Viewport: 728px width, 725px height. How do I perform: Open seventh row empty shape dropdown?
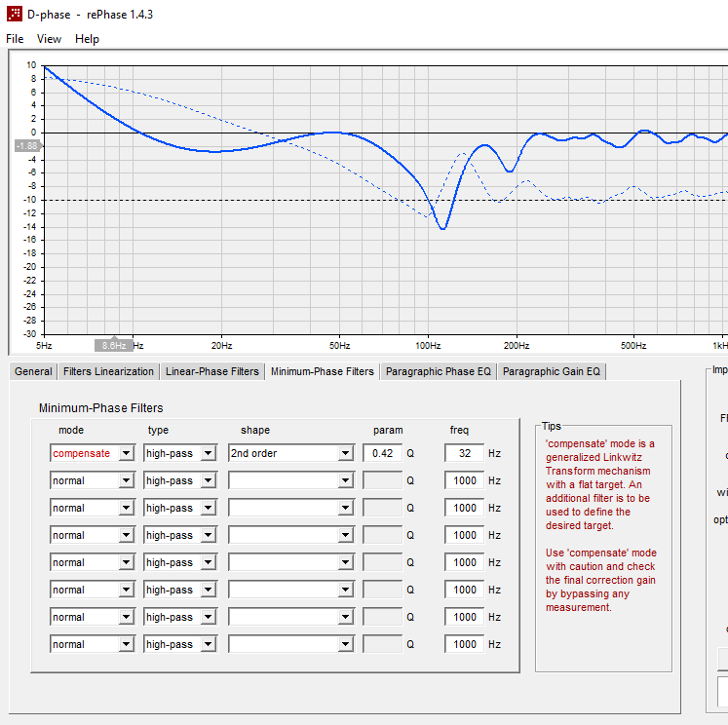pyautogui.click(x=291, y=617)
